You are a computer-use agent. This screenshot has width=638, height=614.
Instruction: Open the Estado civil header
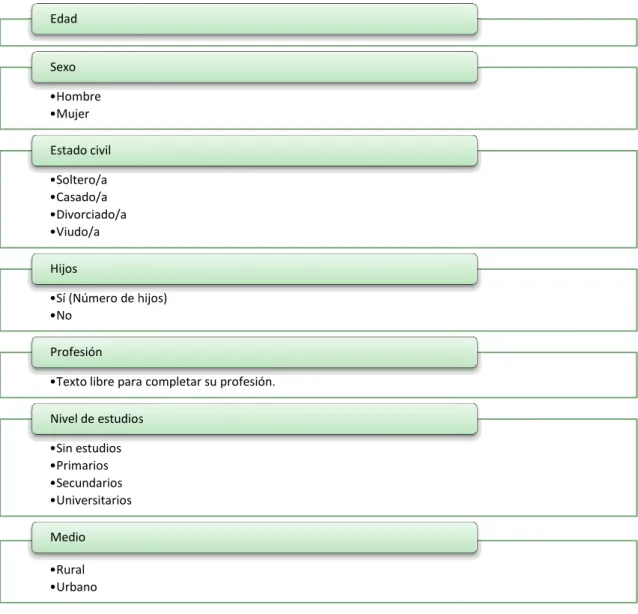click(x=254, y=151)
